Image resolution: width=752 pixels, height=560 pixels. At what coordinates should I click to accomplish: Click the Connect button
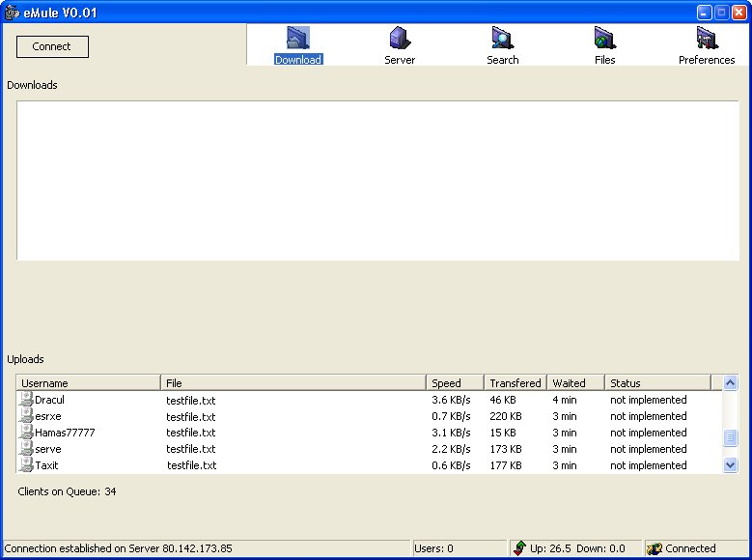[x=52, y=46]
